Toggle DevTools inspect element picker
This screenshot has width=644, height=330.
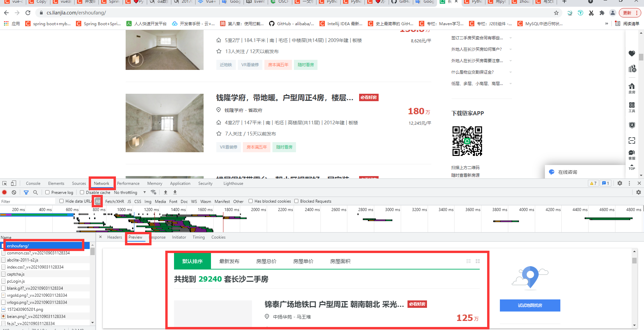click(5, 183)
